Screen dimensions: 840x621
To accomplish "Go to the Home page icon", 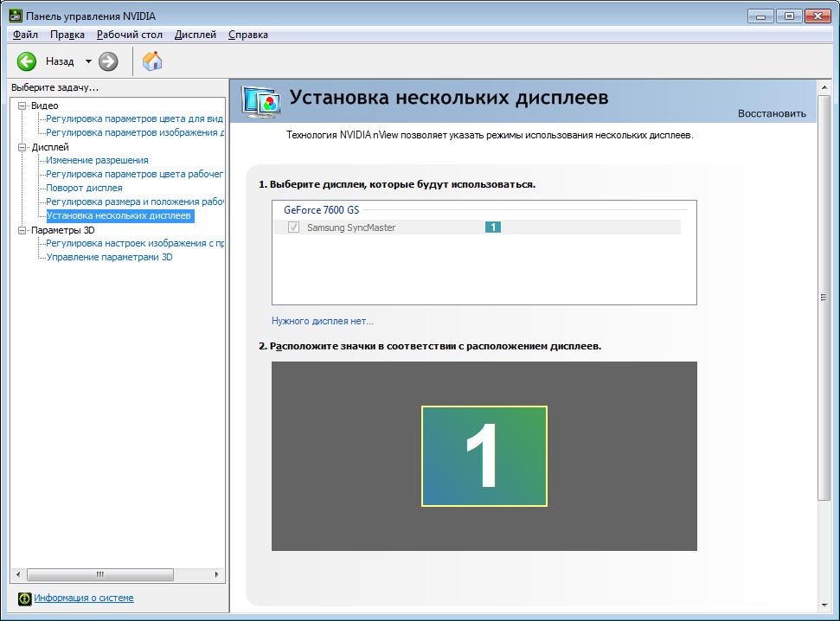I will (152, 61).
